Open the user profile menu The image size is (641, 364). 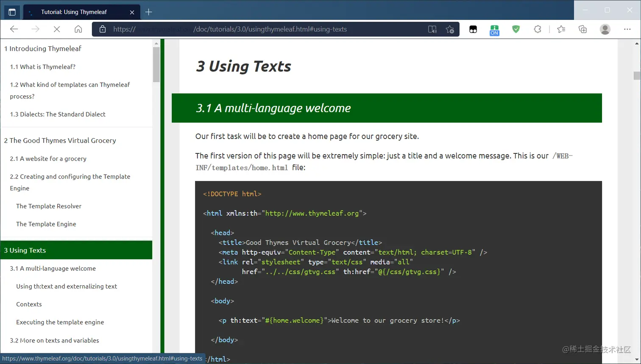[605, 29]
